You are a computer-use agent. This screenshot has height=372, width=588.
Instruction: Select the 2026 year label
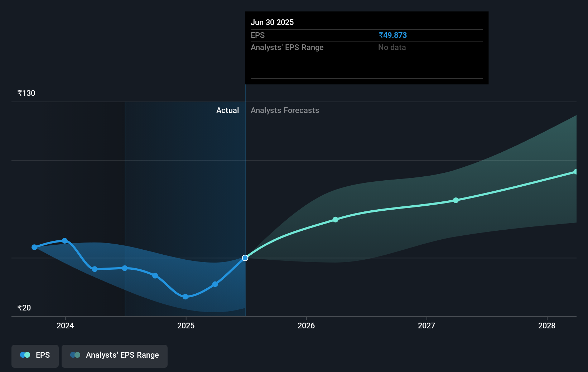[x=306, y=325]
